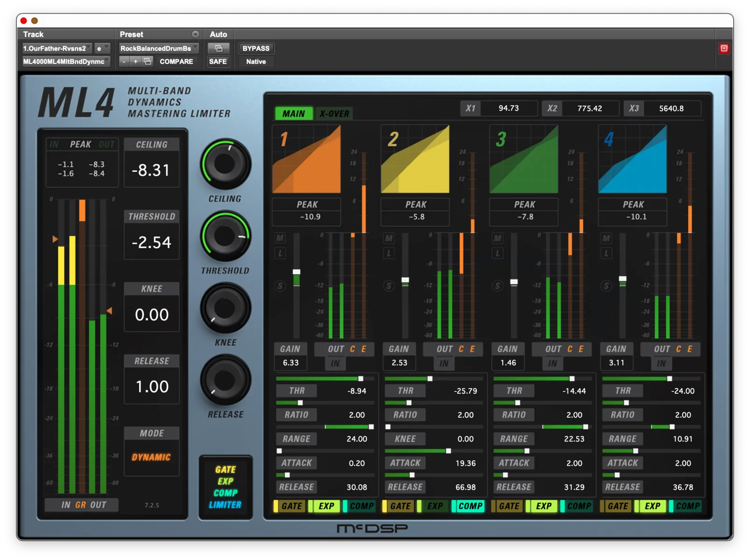The image size is (750, 560).
Task: Open the RockBalancedDrumBs preset dropdown
Action: pos(159,48)
